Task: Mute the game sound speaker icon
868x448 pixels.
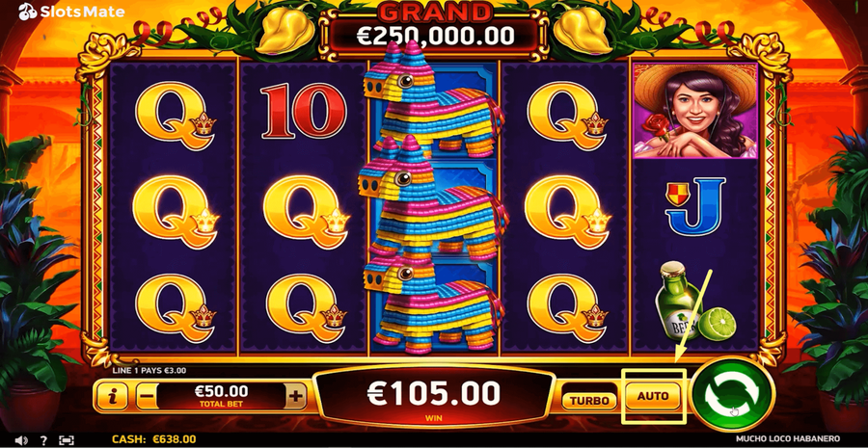Action: click(21, 440)
